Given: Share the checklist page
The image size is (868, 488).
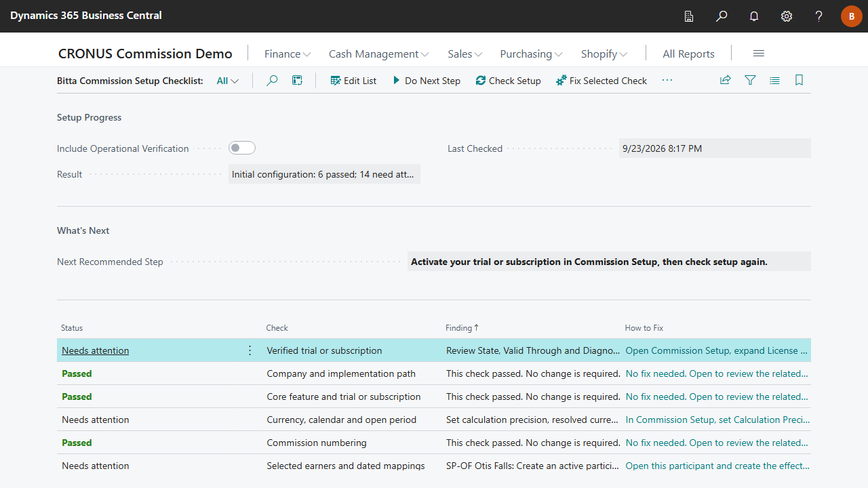Looking at the screenshot, I should click(726, 81).
